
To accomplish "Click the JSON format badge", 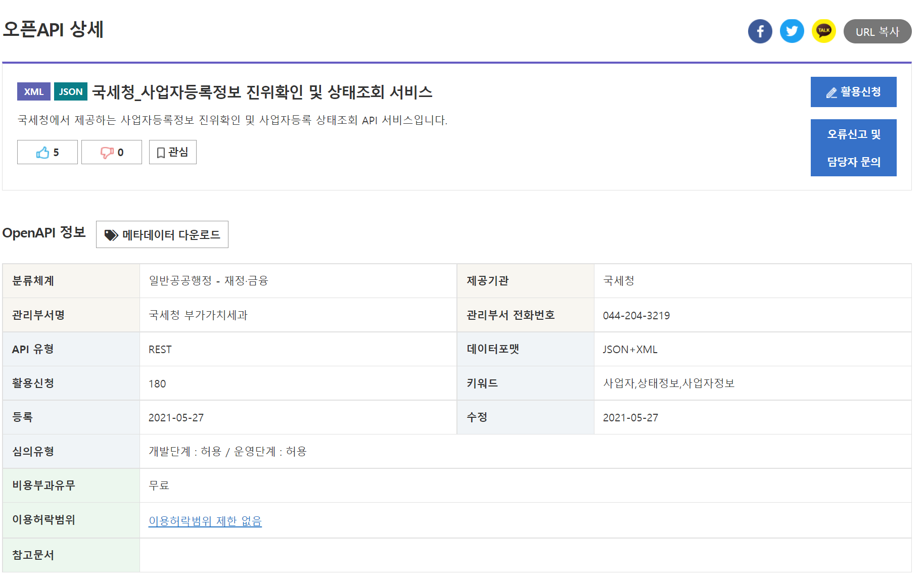I will (x=70, y=91).
